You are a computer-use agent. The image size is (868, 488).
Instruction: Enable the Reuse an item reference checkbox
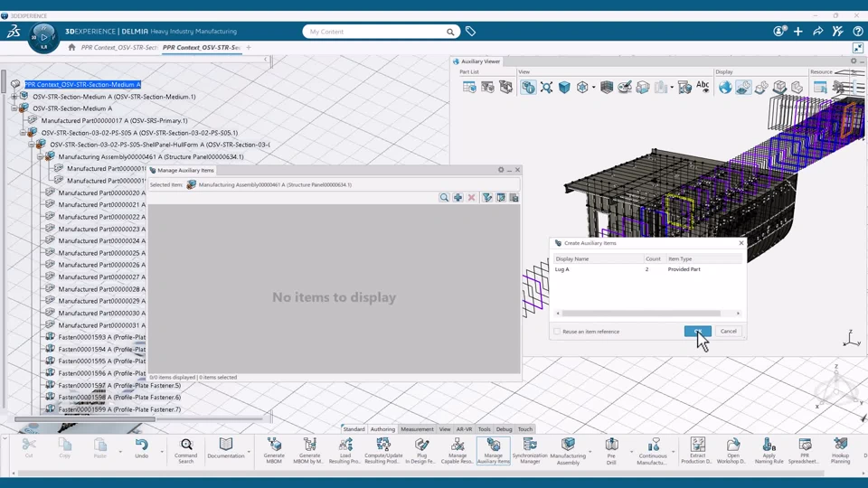[x=558, y=332]
